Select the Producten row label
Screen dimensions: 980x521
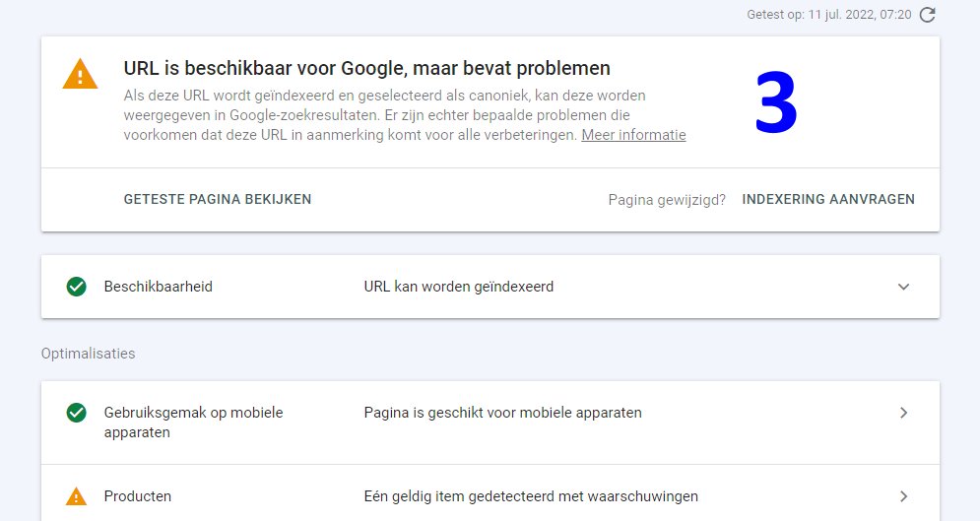[138, 496]
